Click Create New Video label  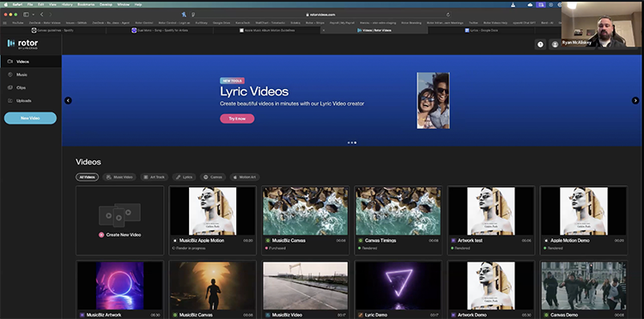124,235
